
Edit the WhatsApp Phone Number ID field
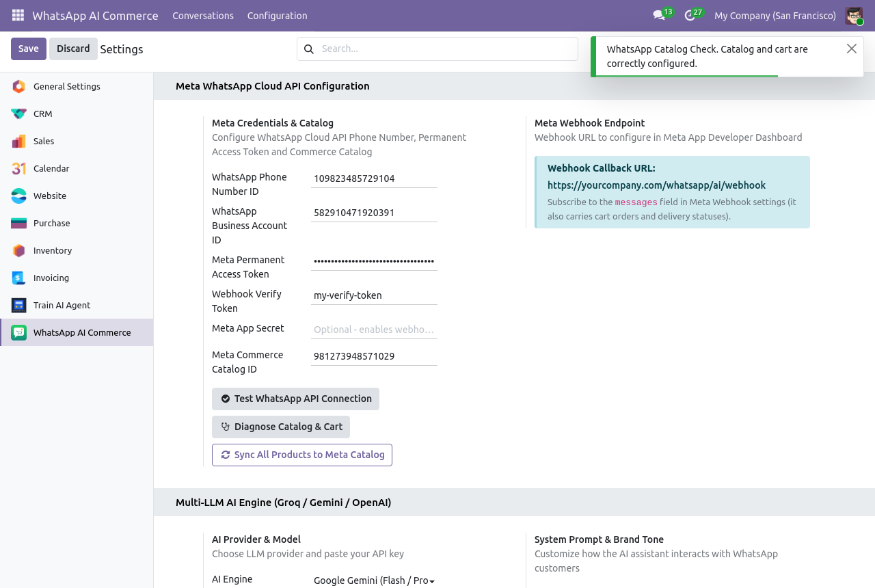click(374, 178)
